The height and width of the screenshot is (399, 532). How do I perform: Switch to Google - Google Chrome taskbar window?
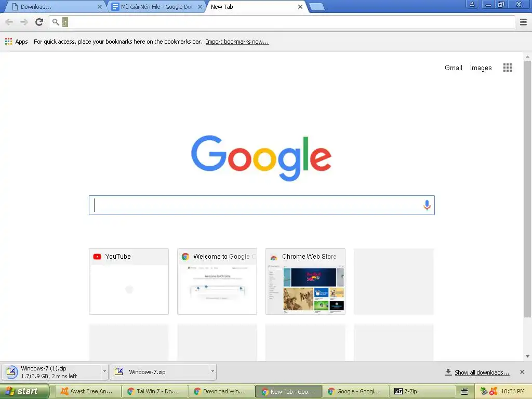[355, 392]
